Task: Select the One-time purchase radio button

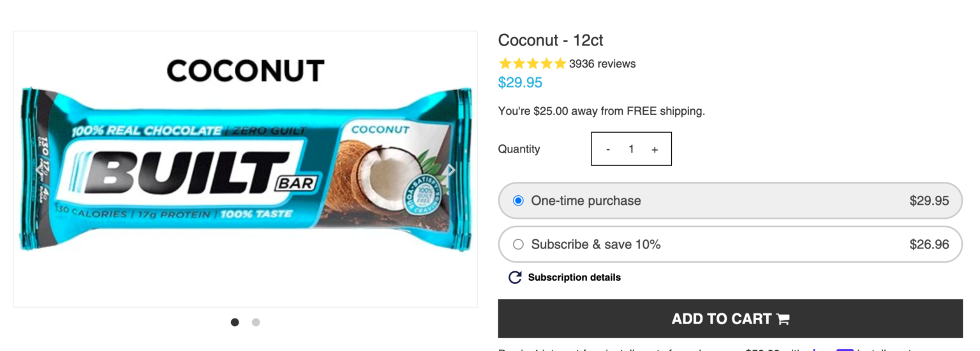Action: pos(518,200)
